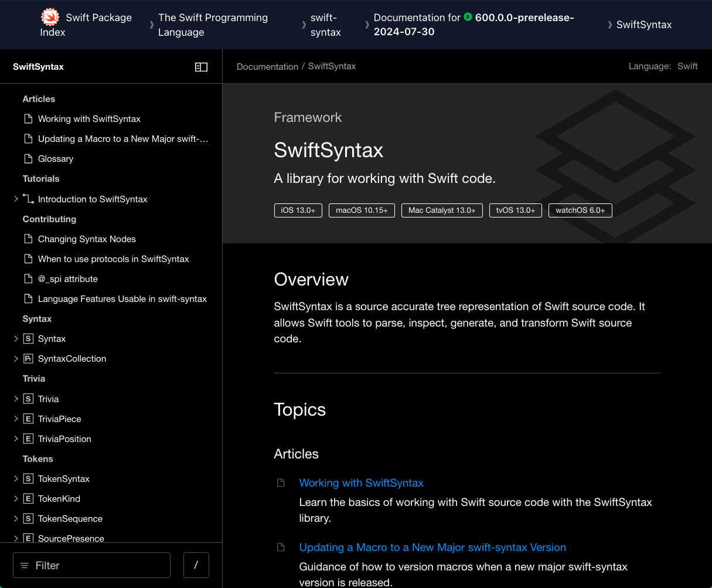This screenshot has width=712, height=588.
Task: Click the enum E icon beside TriviaPiece
Action: click(28, 419)
